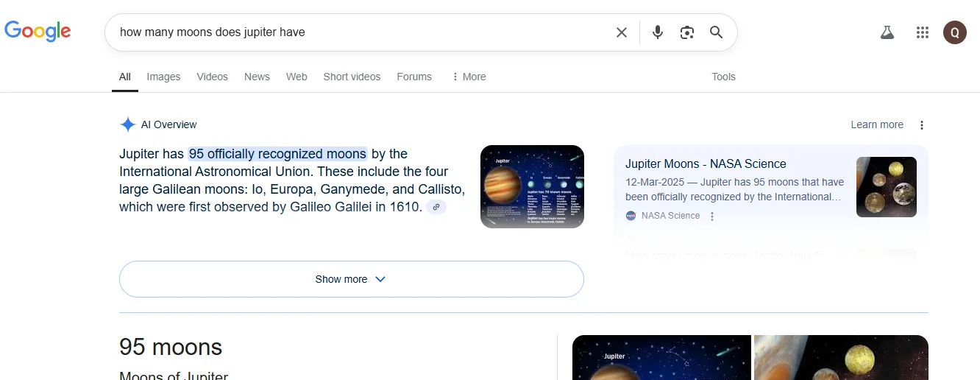Click the Learn more link
Image resolution: width=980 pixels, height=380 pixels.
[x=877, y=124]
